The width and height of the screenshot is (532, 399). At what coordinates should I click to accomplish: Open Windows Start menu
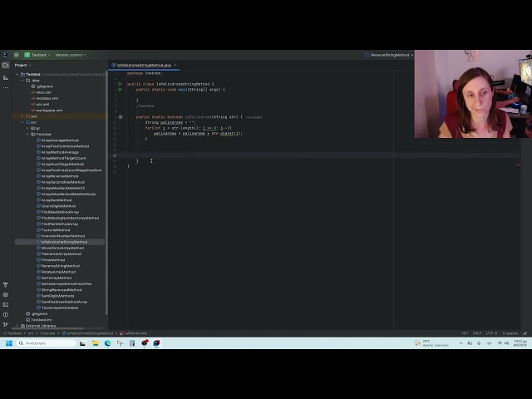tap(9, 343)
